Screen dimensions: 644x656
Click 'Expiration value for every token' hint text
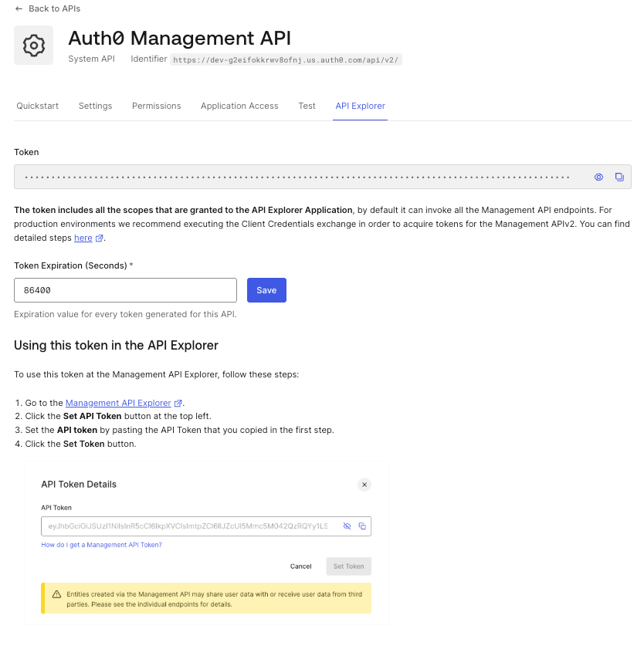coord(125,314)
